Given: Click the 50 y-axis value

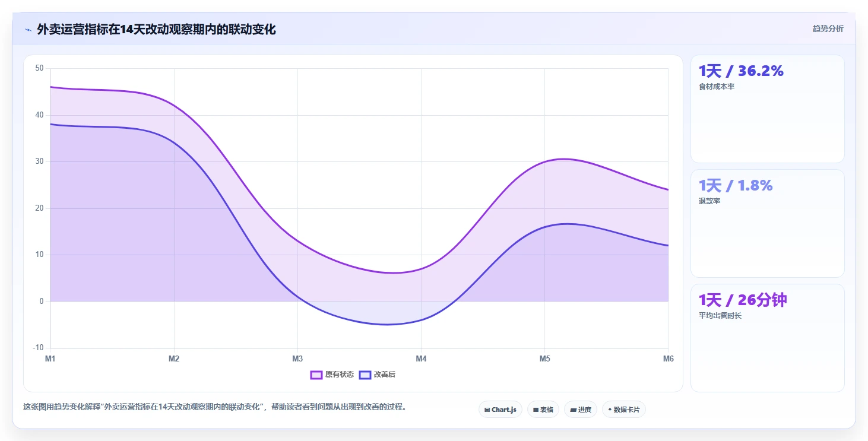Looking at the screenshot, I should [x=40, y=68].
